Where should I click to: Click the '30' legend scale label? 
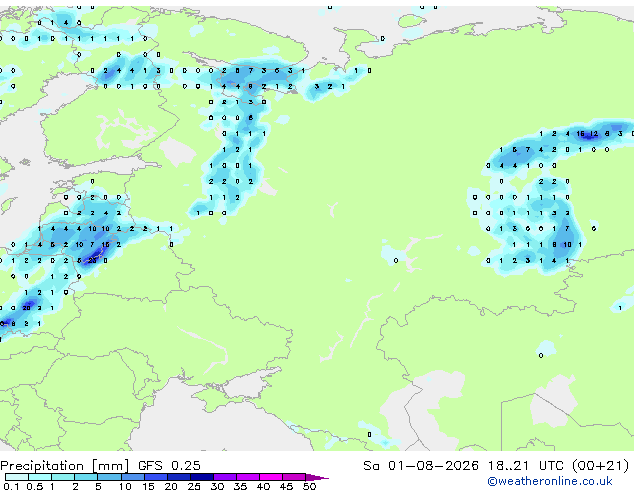pyautogui.click(x=217, y=486)
